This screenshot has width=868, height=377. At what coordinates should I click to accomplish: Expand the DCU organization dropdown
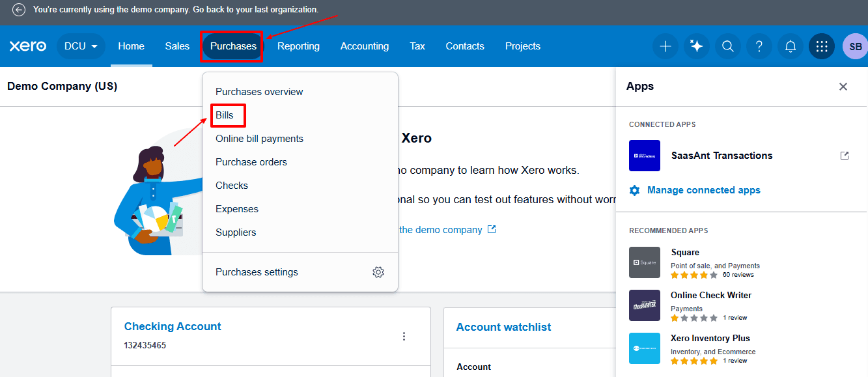coord(81,46)
